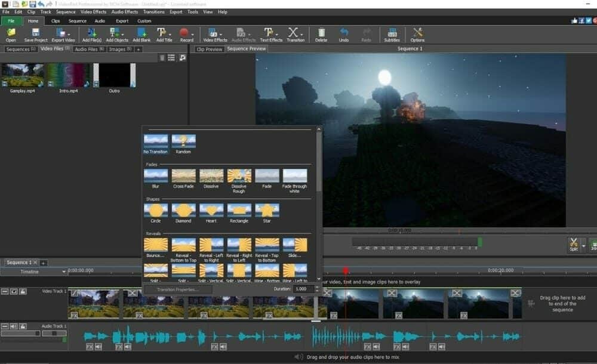Switch to the Clip Preview tab
The width and height of the screenshot is (597, 364).
click(209, 49)
